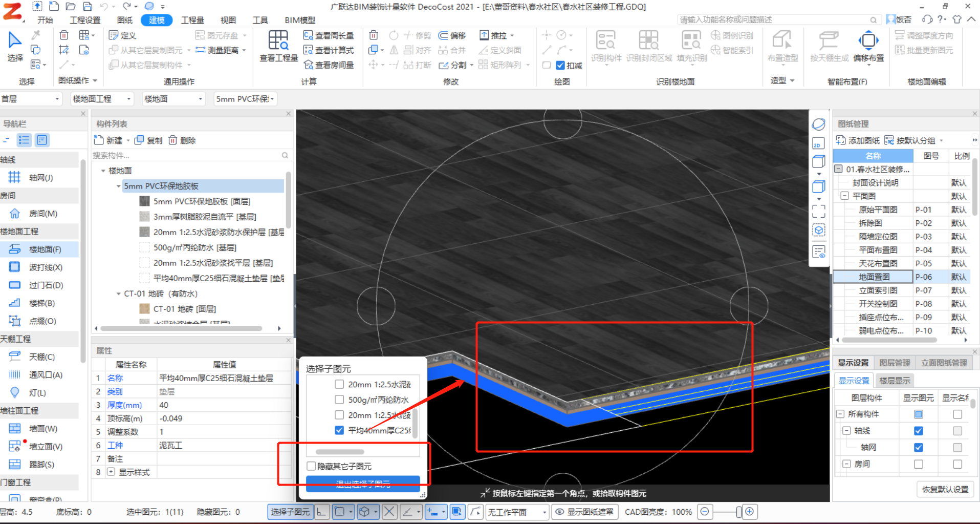Viewport: 980px width, 524px height.
Task: Open the 首层 floor dropdown
Action: [x=31, y=99]
